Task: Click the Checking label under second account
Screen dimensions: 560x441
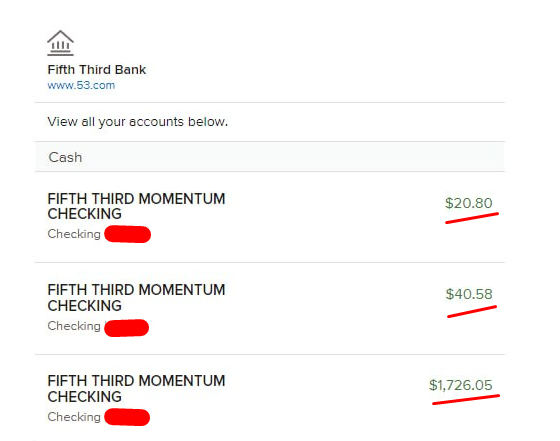Action: coord(74,326)
